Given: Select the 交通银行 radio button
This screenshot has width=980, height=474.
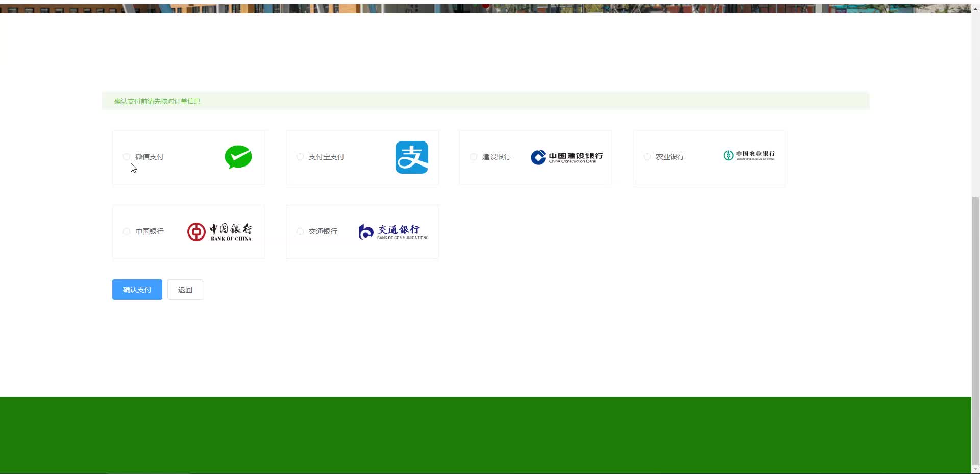Looking at the screenshot, I should click(x=300, y=231).
